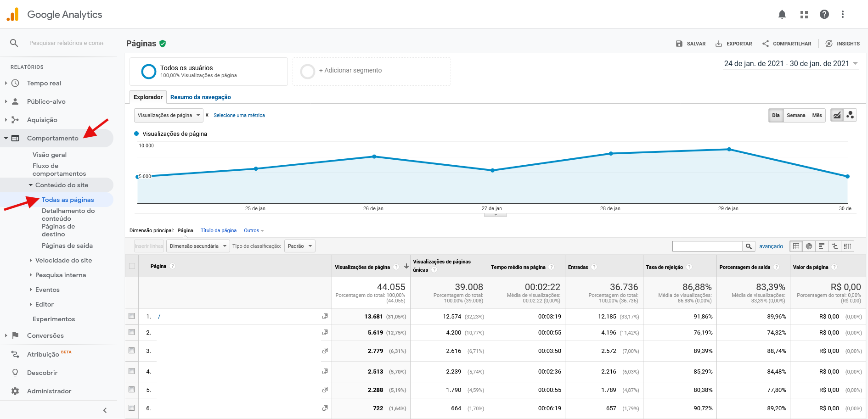Open Páginas de saída report
Image resolution: width=868 pixels, height=419 pixels.
67,246
